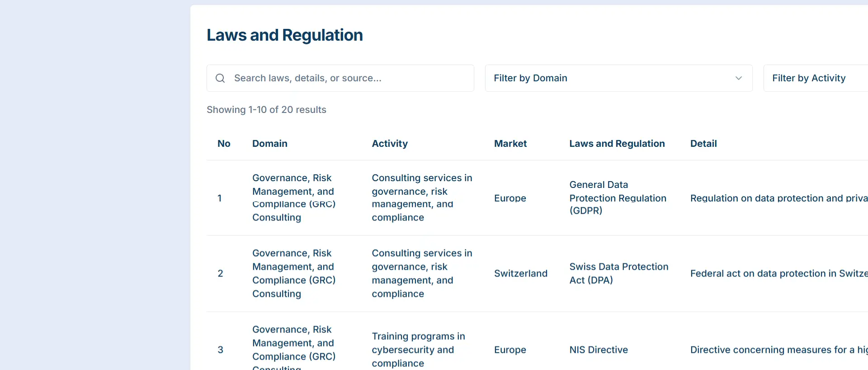Click row number 1 in the table

220,198
